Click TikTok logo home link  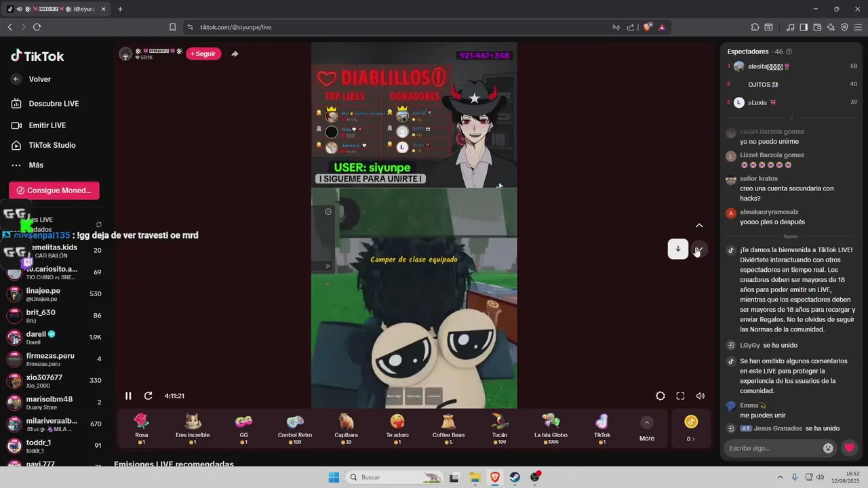tap(37, 56)
